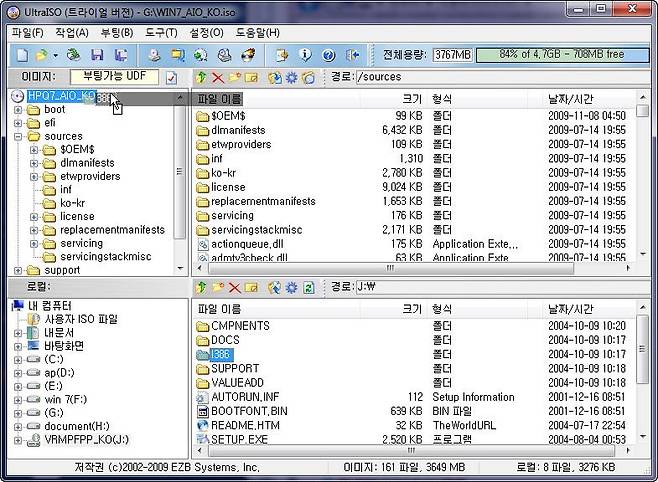Go up a folder in image pane
This screenshot has height=482, width=658.
click(x=201, y=78)
